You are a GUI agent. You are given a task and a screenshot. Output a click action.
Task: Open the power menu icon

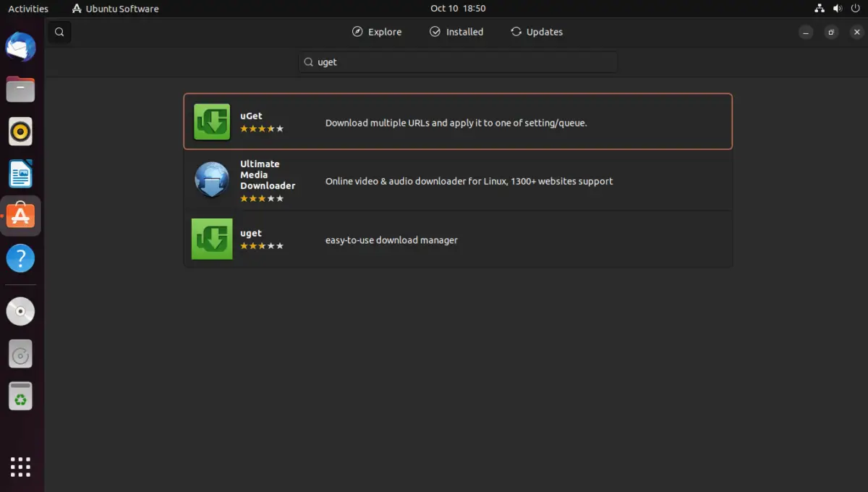[x=856, y=9]
